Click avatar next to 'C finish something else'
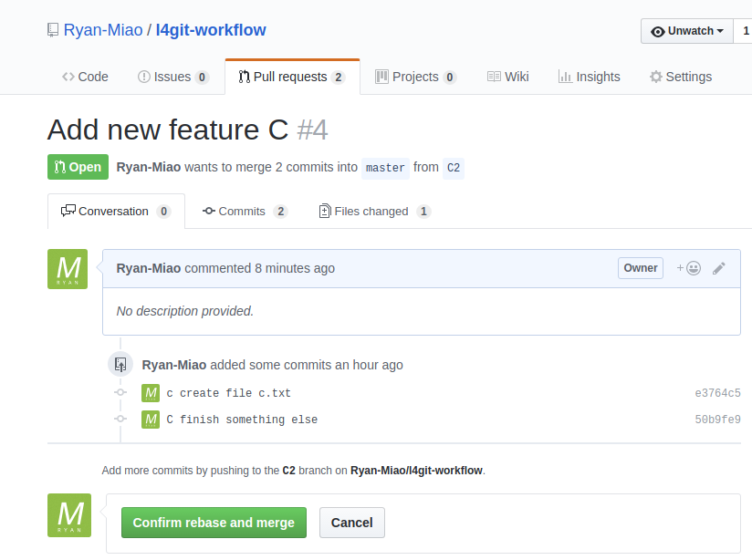752x560 pixels. click(x=151, y=420)
